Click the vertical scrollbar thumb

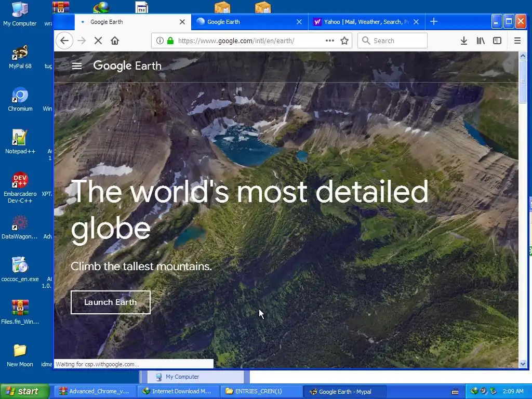click(x=523, y=82)
